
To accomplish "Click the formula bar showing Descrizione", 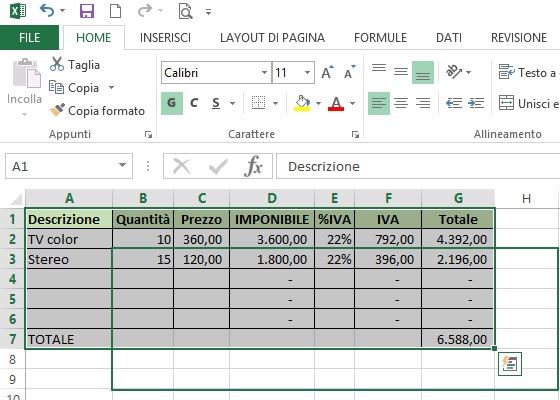I will click(418, 166).
